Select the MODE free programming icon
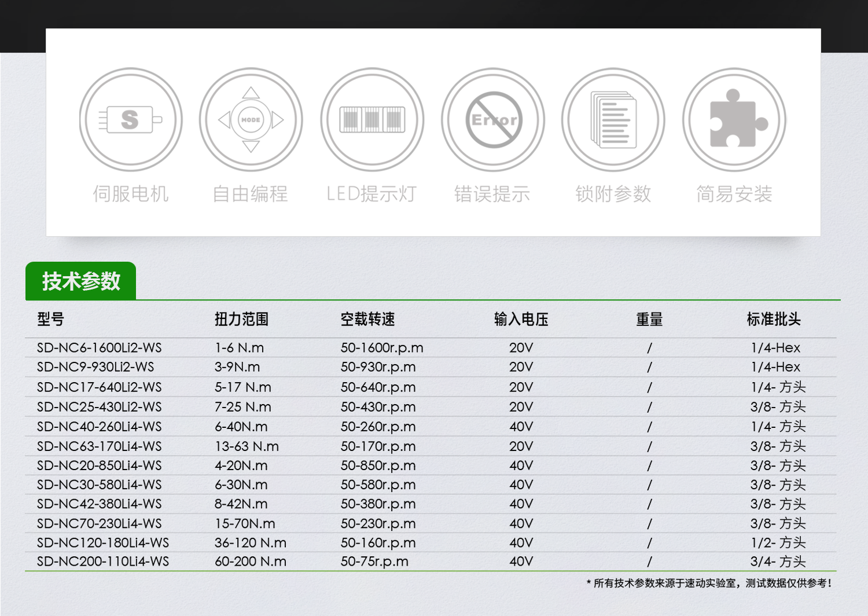This screenshot has width=868, height=616. point(251,120)
